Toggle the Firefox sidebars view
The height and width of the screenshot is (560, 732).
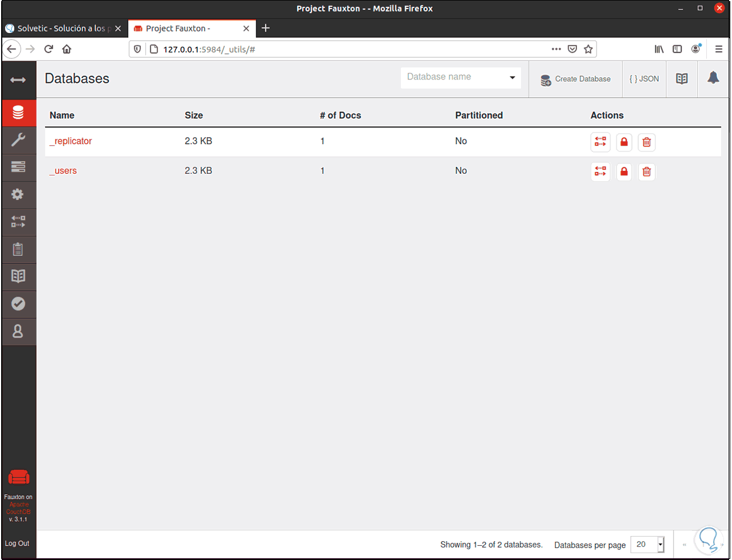tap(677, 49)
